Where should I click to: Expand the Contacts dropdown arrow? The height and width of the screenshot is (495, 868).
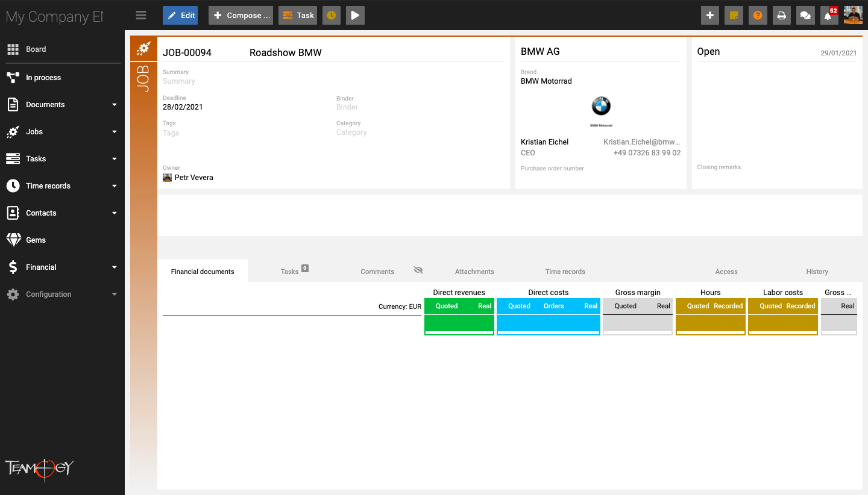click(115, 213)
